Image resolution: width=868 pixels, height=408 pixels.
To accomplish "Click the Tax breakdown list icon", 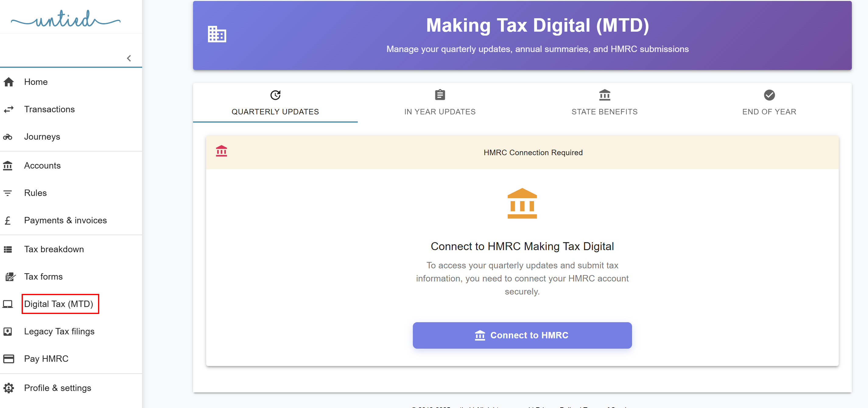I will coord(8,249).
